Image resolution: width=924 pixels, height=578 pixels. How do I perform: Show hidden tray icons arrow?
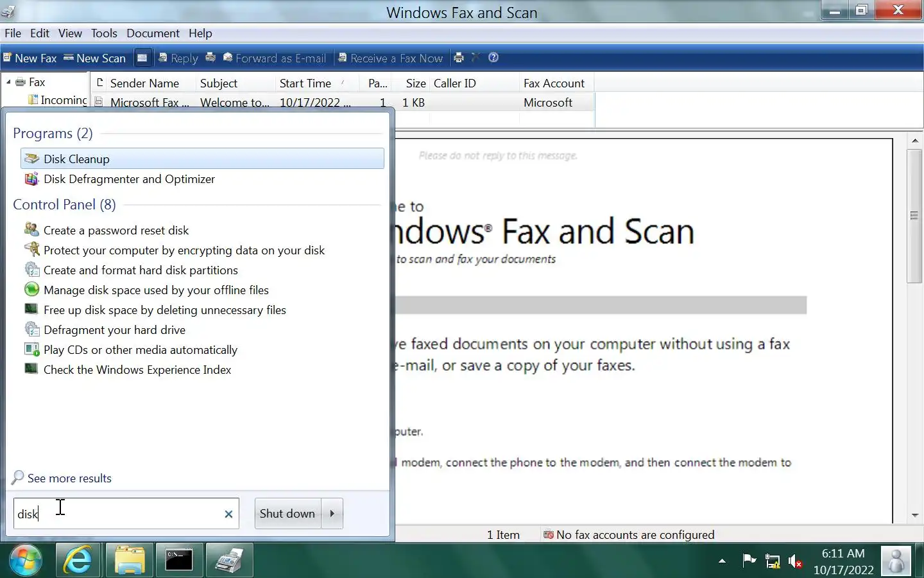coord(722,561)
